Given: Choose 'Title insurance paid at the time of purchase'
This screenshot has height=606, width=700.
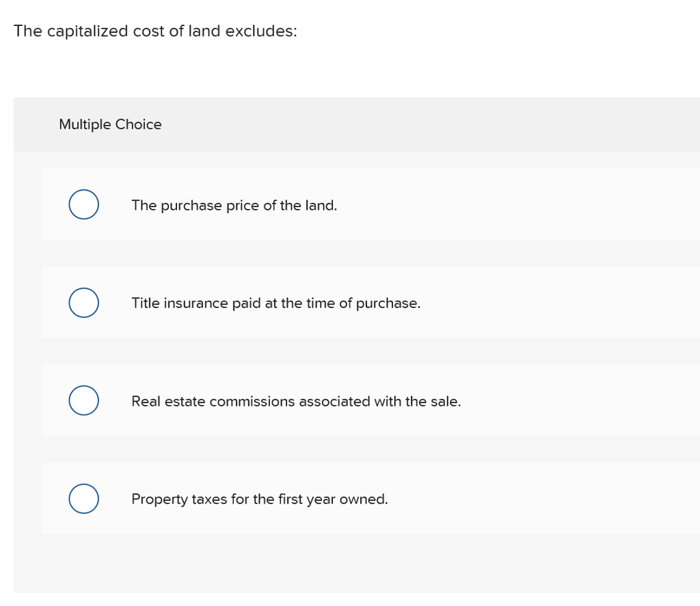Looking at the screenshot, I should click(x=275, y=303).
